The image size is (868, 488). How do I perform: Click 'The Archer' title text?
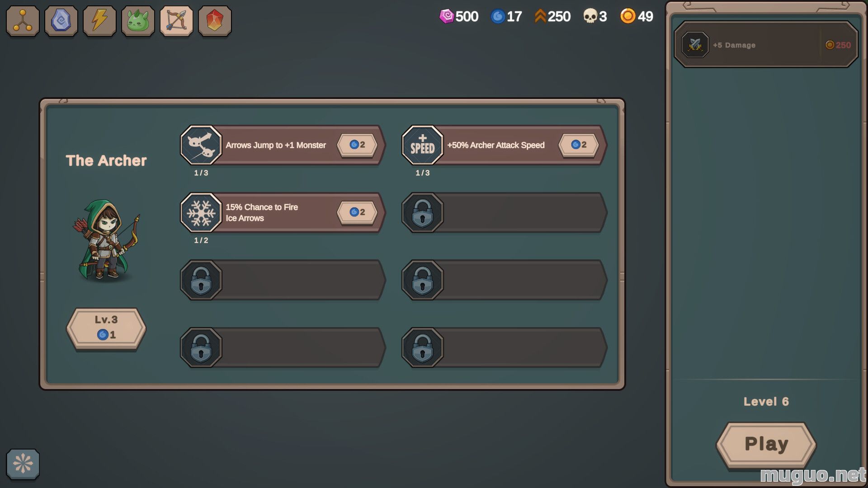tap(106, 160)
